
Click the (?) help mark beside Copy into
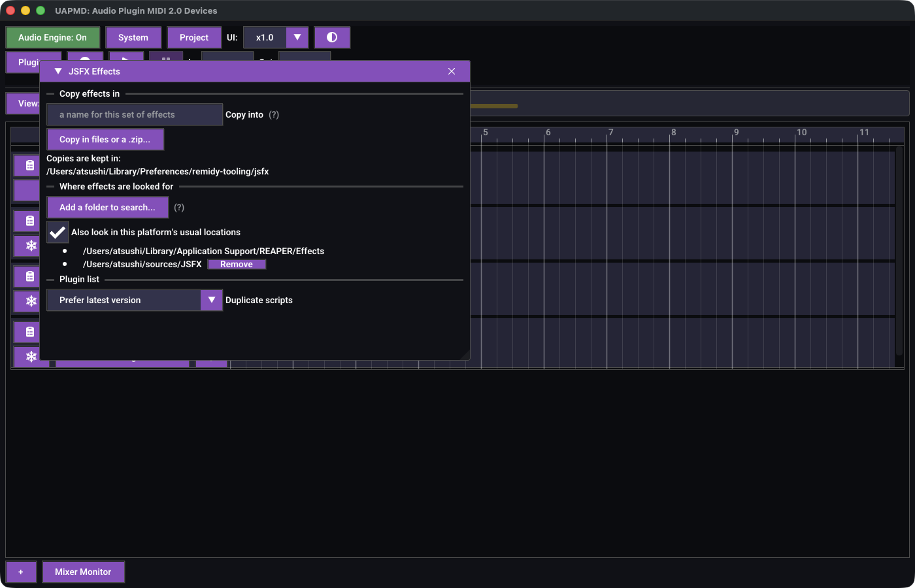point(274,114)
